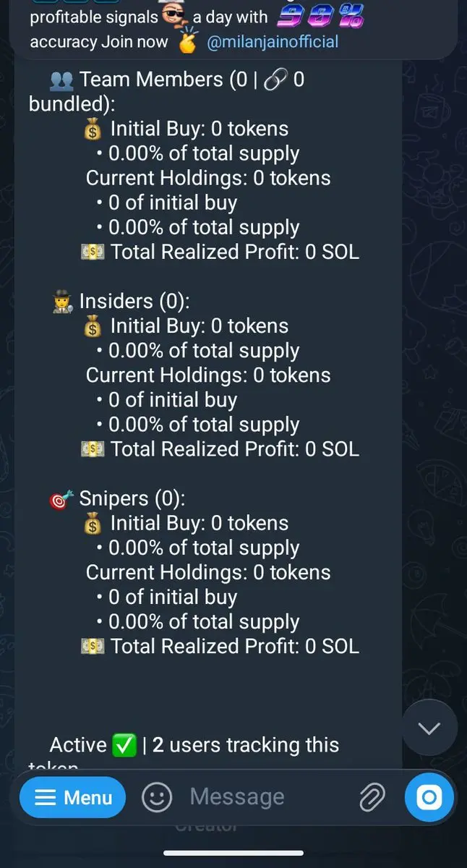Tap the hamburger lines inside Menu button
467x868 pixels.
pos(46,798)
